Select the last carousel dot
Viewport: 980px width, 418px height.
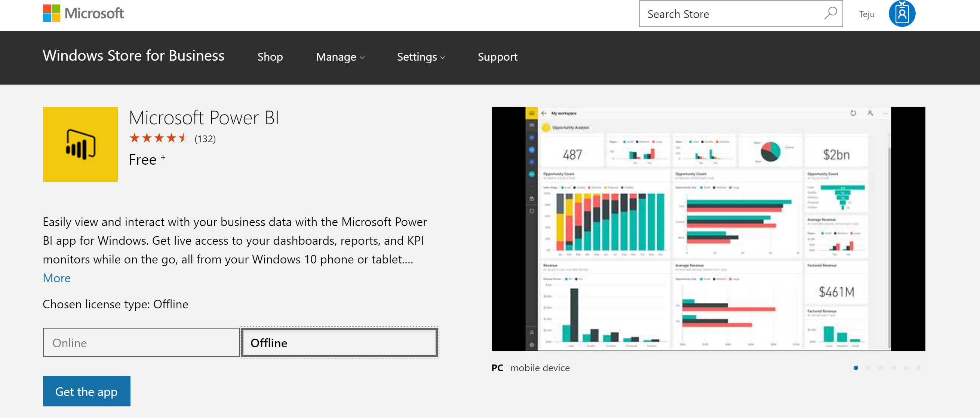(918, 368)
